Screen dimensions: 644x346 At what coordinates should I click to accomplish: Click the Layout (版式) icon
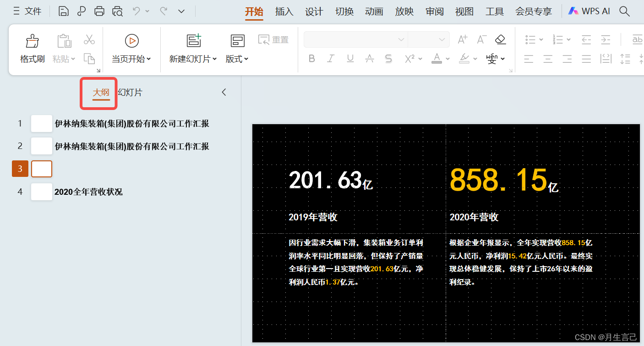237,41
